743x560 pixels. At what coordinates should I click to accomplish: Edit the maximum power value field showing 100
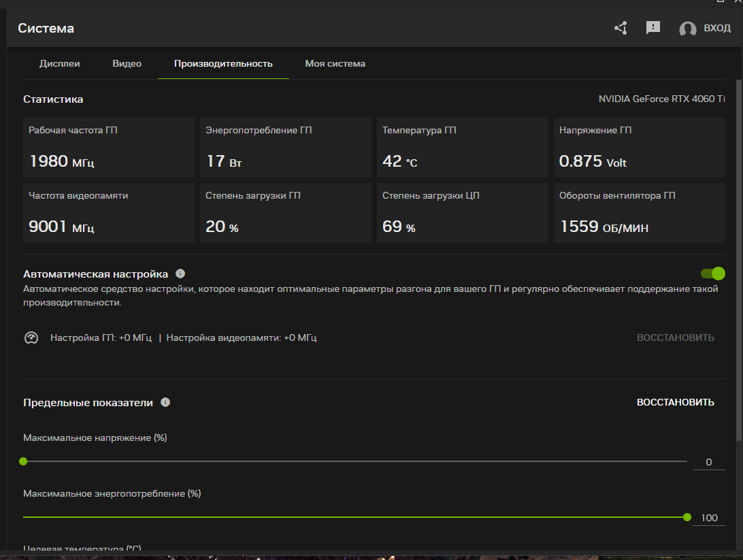[709, 518]
